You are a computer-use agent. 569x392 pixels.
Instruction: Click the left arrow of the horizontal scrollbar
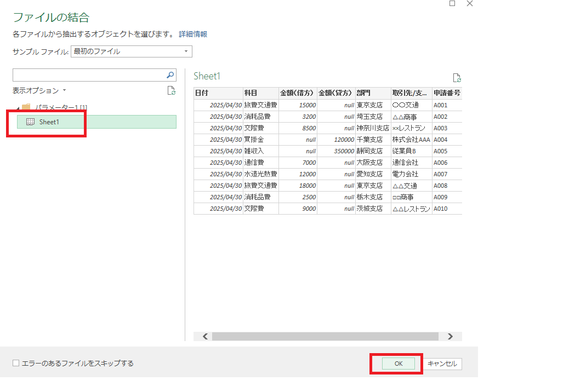pos(206,336)
